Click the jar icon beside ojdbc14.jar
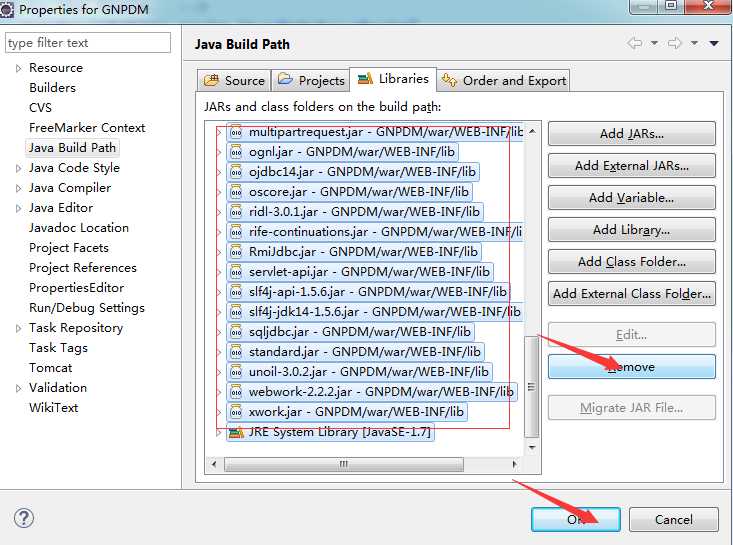Image resolution: width=733 pixels, height=545 pixels. (x=236, y=172)
